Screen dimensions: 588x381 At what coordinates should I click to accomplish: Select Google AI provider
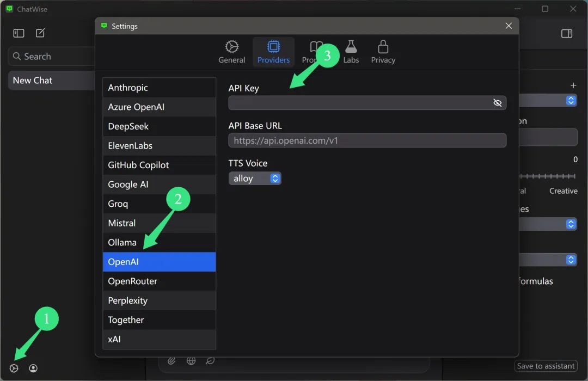click(160, 185)
